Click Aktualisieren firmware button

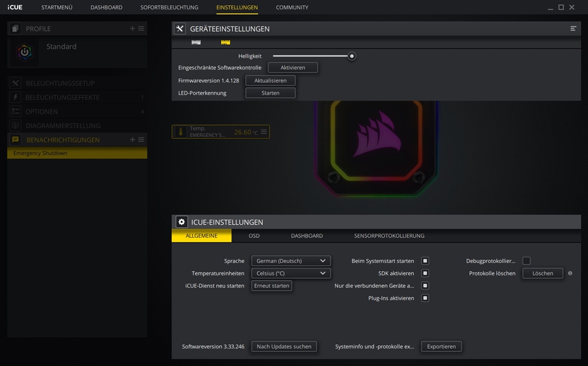[x=270, y=81]
